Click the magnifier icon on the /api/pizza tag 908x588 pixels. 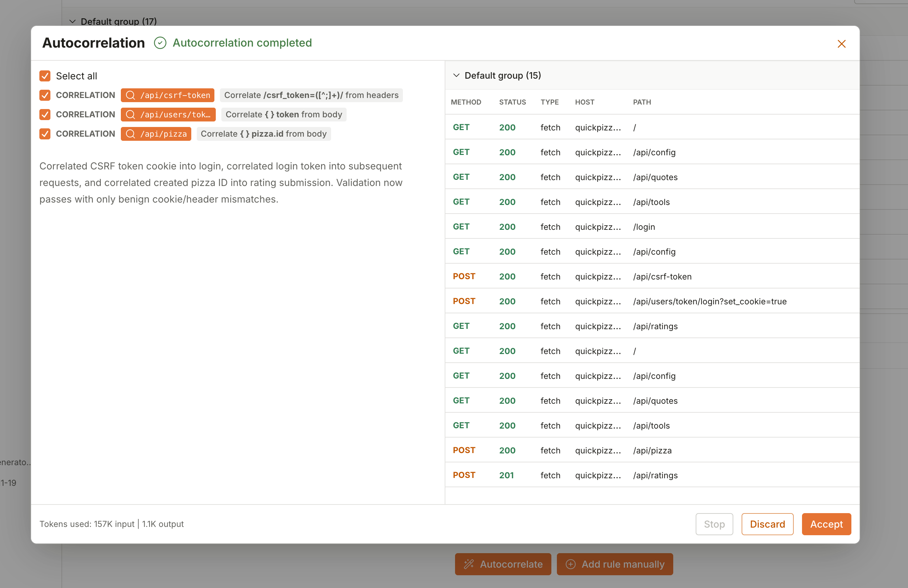pyautogui.click(x=131, y=134)
